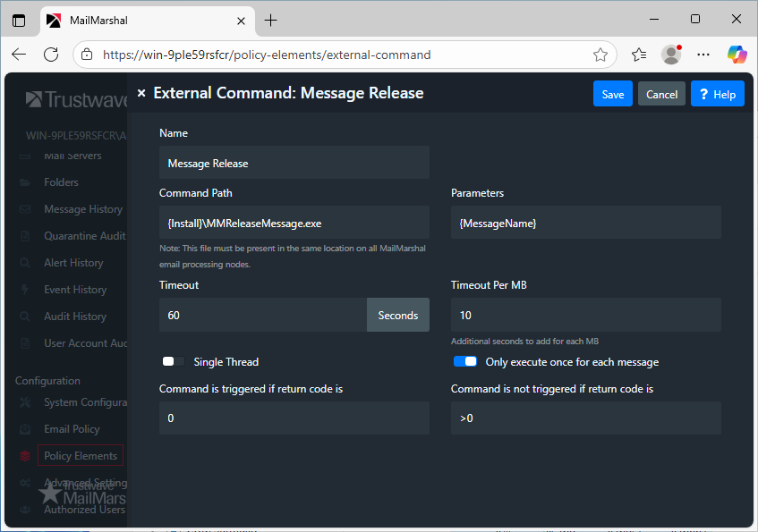The image size is (758, 532).
Task: Disable Only execute once for each message
Action: click(x=465, y=362)
